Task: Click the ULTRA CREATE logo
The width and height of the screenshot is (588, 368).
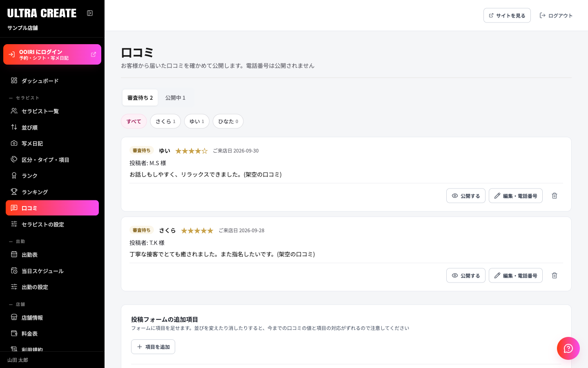Action: pos(42,13)
